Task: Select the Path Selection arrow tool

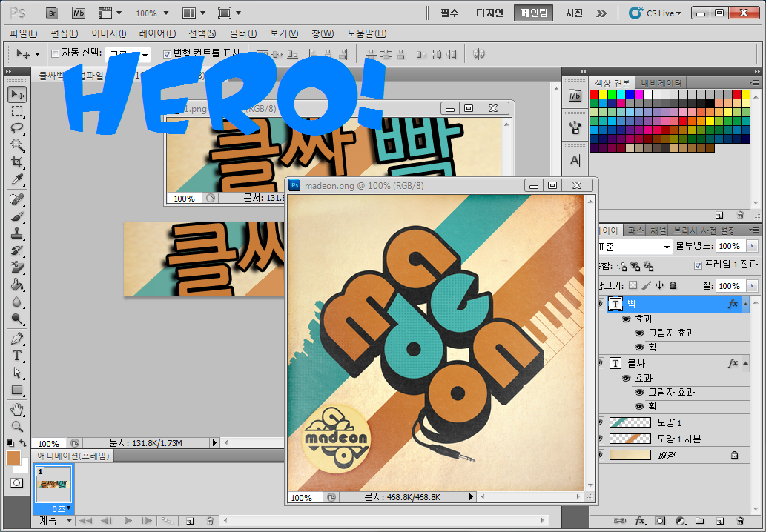Action: pos(17,373)
